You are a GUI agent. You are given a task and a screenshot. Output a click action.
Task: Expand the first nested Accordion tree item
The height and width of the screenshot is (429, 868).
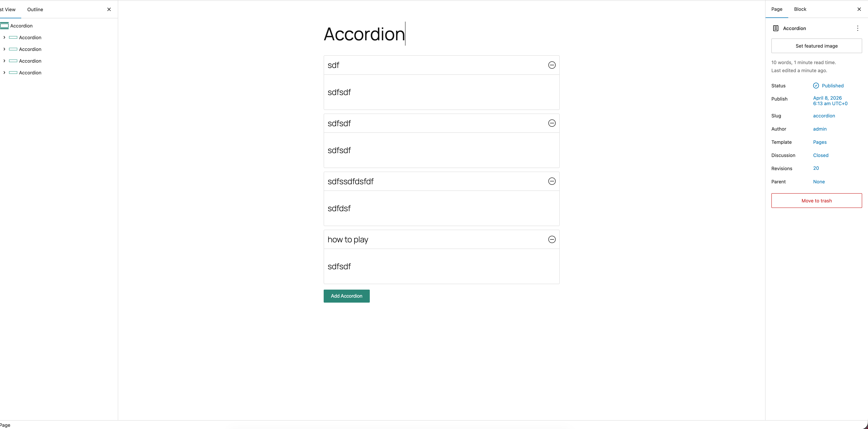click(x=4, y=37)
